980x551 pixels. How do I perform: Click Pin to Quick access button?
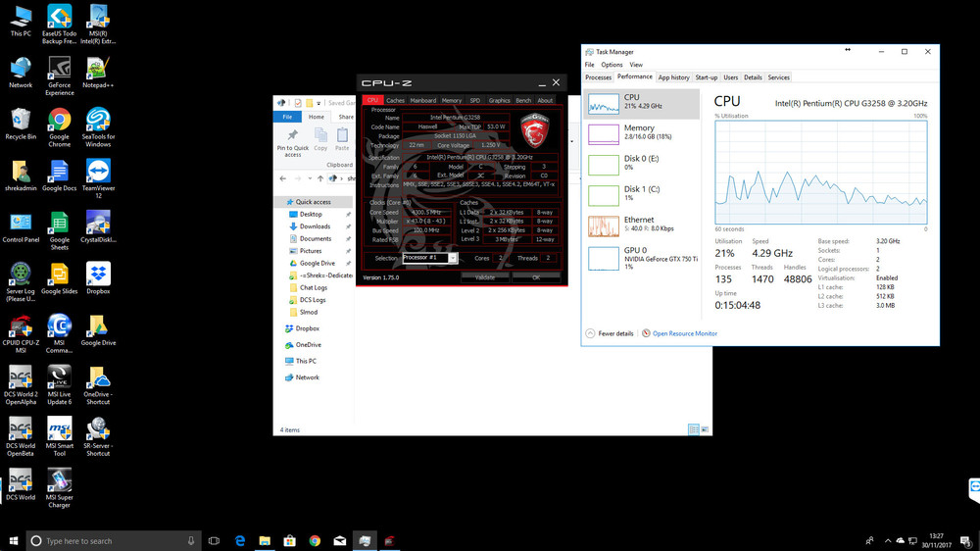(x=292, y=143)
